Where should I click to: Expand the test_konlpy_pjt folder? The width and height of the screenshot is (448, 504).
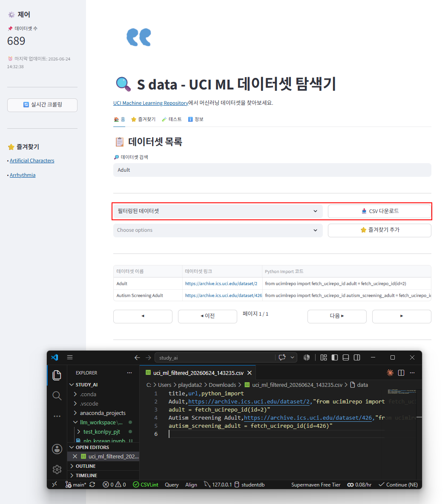[103, 431]
